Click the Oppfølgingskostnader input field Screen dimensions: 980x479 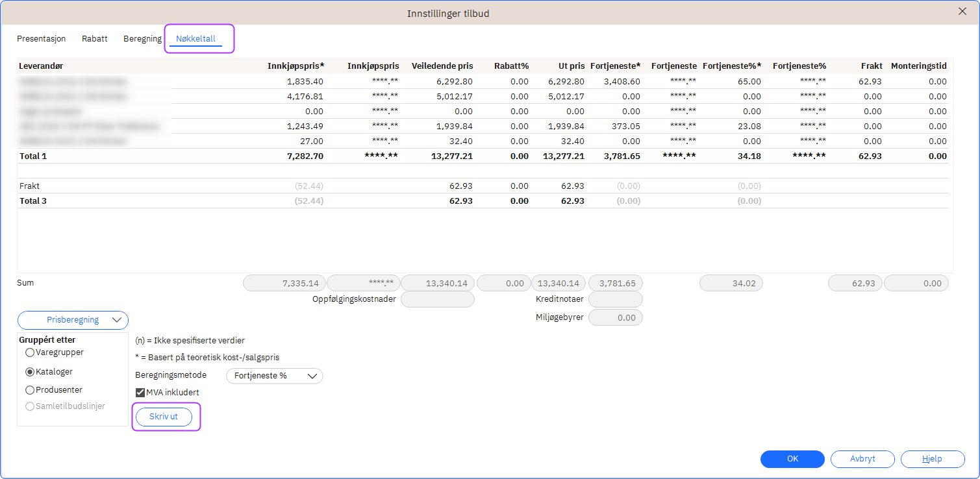pyautogui.click(x=437, y=299)
